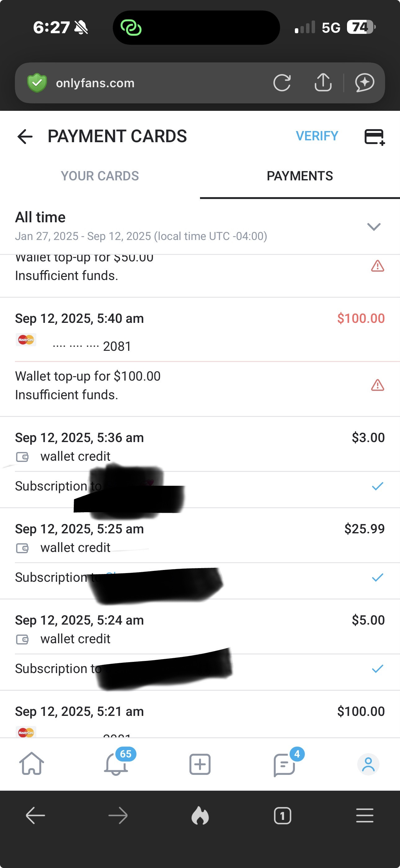Tap the browser share icon

click(x=323, y=83)
